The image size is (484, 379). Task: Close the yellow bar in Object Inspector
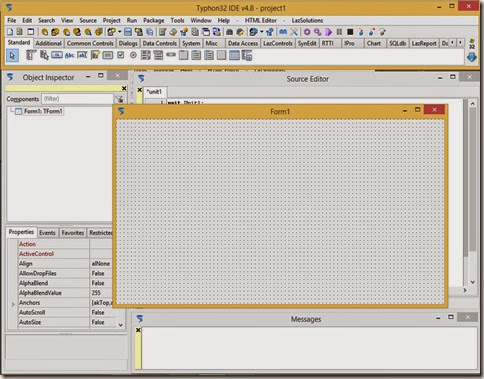pos(124,88)
